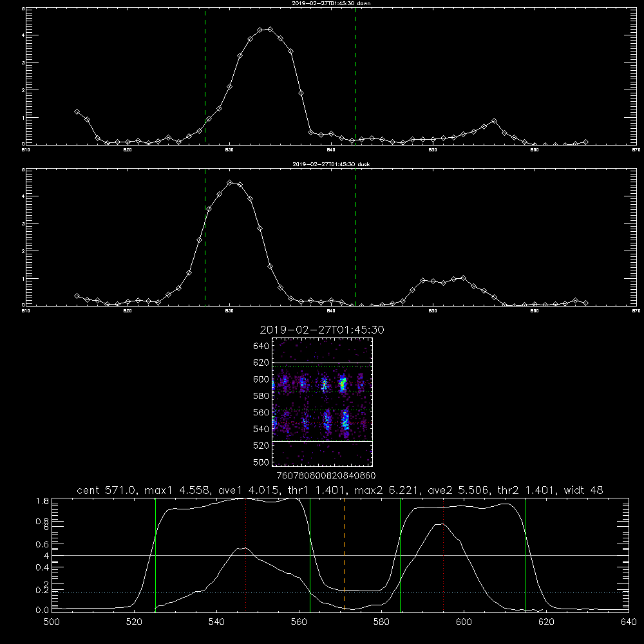
Task: Click the '500' label on bottom plot x-axis
Action: pyautogui.click(x=52, y=622)
